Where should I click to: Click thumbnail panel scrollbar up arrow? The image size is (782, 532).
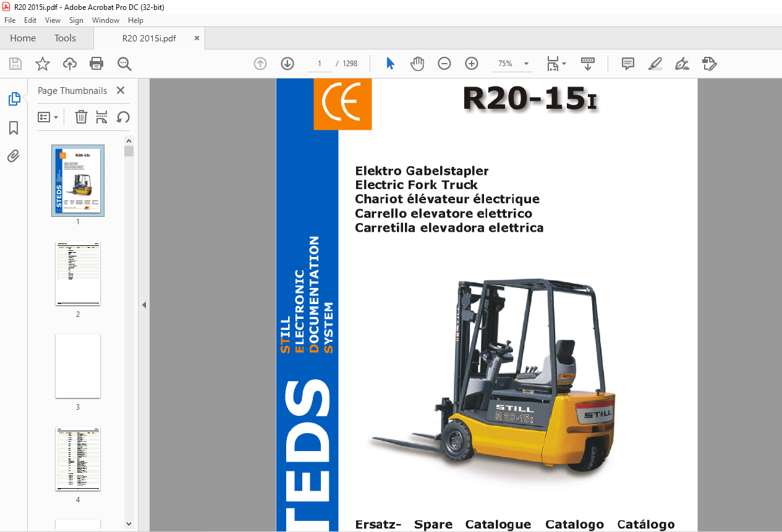click(129, 140)
